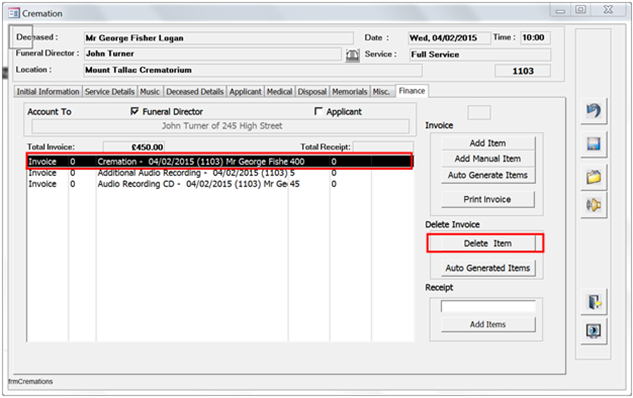Click the Service field Full Service
633x398 pixels.
[480, 54]
